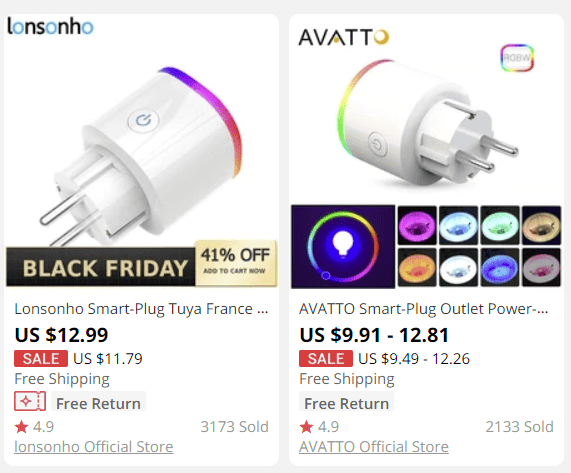The height and width of the screenshot is (473, 571).
Task: Click the red star beside AVATTO 4.9 rating
Action: click(x=306, y=427)
